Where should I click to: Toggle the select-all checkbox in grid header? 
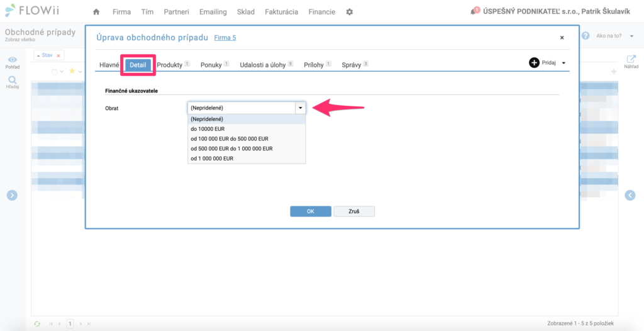point(54,72)
